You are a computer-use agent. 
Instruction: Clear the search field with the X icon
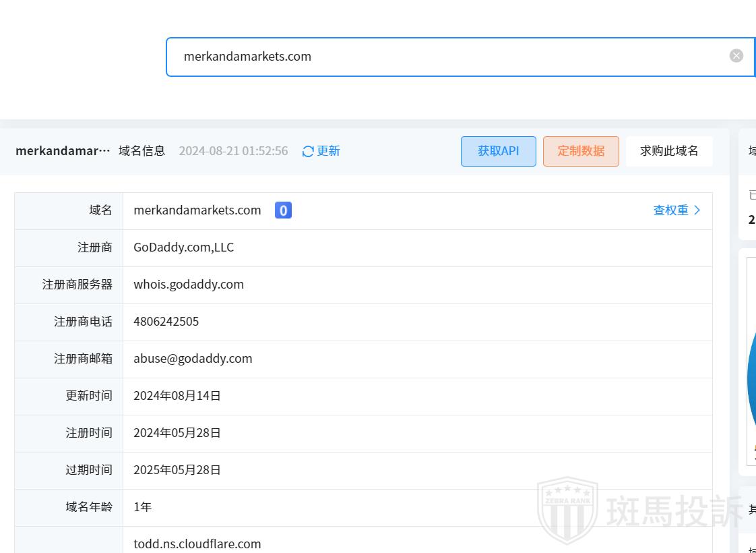[x=736, y=56]
